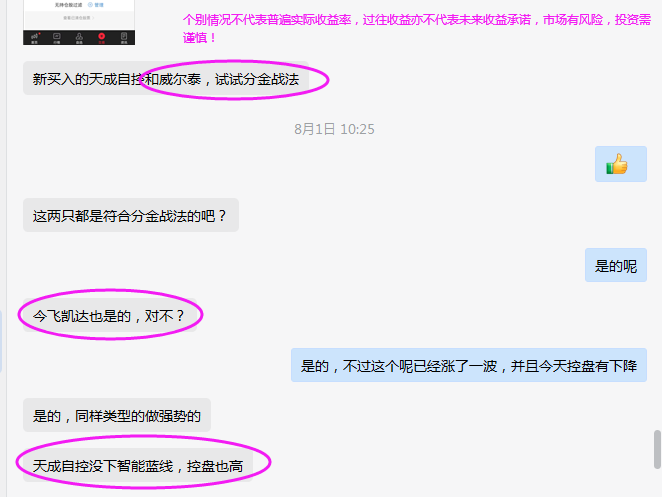Image resolution: width=662 pixels, height=497 pixels.
Task: Click the timestamp 8月1日 10:25
Action: 334,129
